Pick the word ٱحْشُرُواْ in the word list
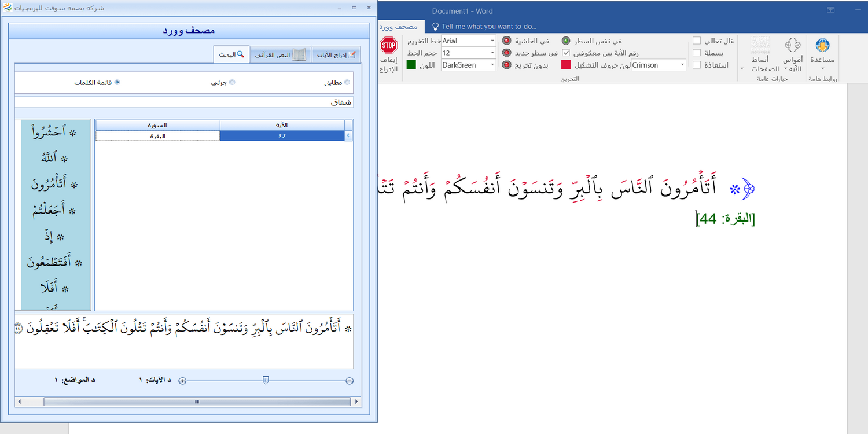The height and width of the screenshot is (434, 868). click(x=53, y=132)
